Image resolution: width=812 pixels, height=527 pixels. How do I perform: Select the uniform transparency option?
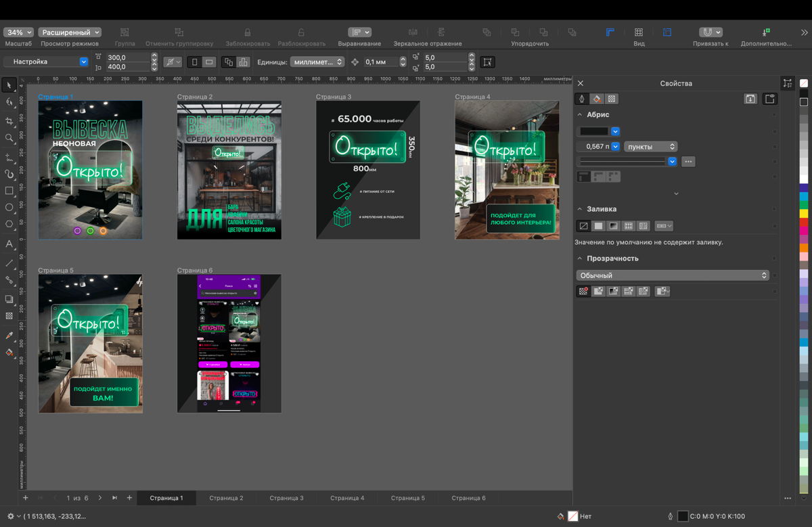pyautogui.click(x=598, y=291)
